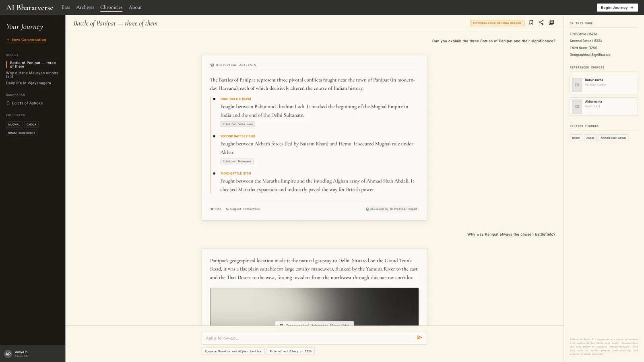Viewport: 644px width, 362px height.
Task: Jump to First Battle (1526) section
Action: (583, 34)
